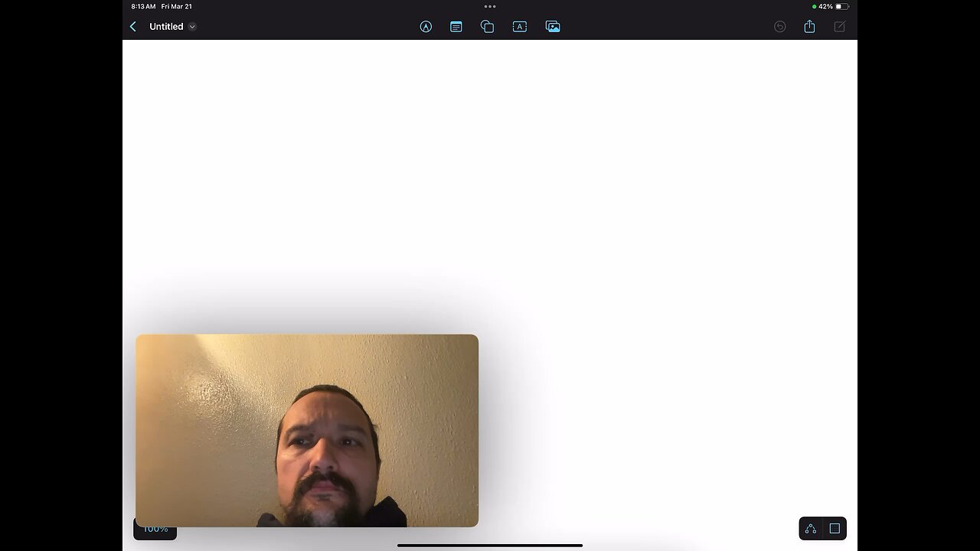Expand the dropdown arrow beside Untitled
The image size is (980, 551).
pyautogui.click(x=192, y=27)
